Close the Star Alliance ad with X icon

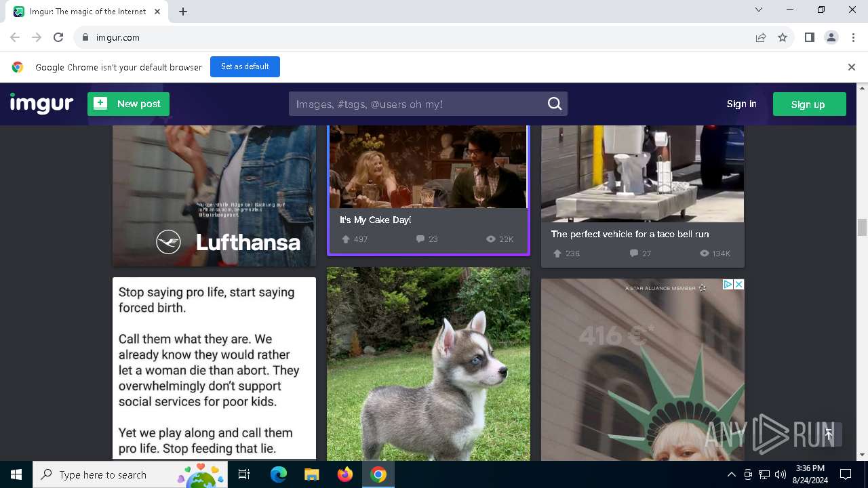click(x=738, y=285)
